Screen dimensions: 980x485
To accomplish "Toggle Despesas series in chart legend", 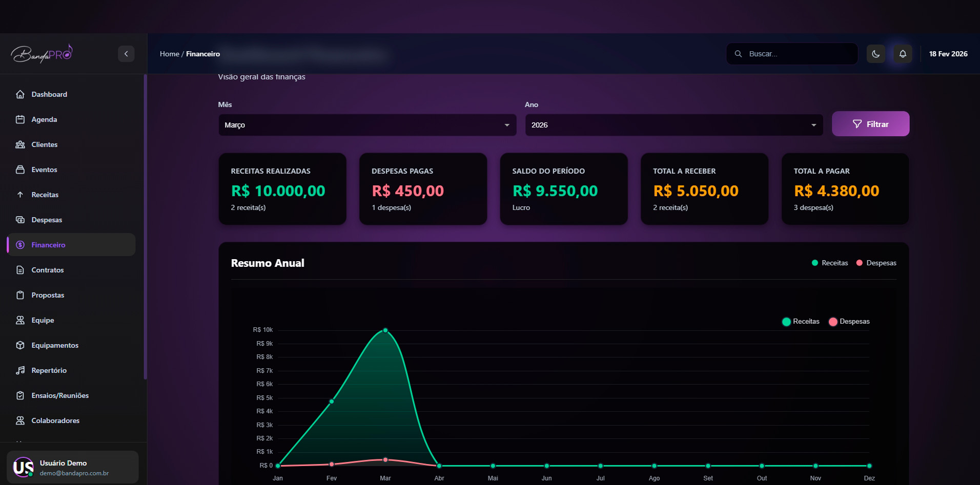I will (849, 322).
